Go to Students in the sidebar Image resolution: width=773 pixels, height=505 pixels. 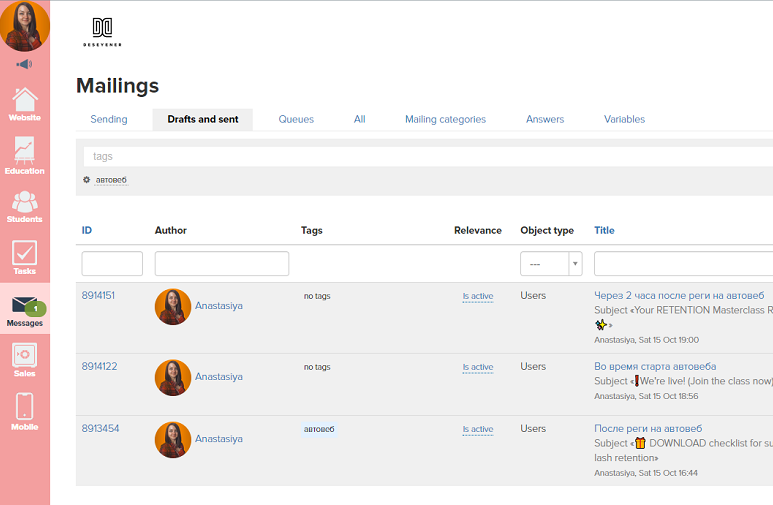(25, 206)
